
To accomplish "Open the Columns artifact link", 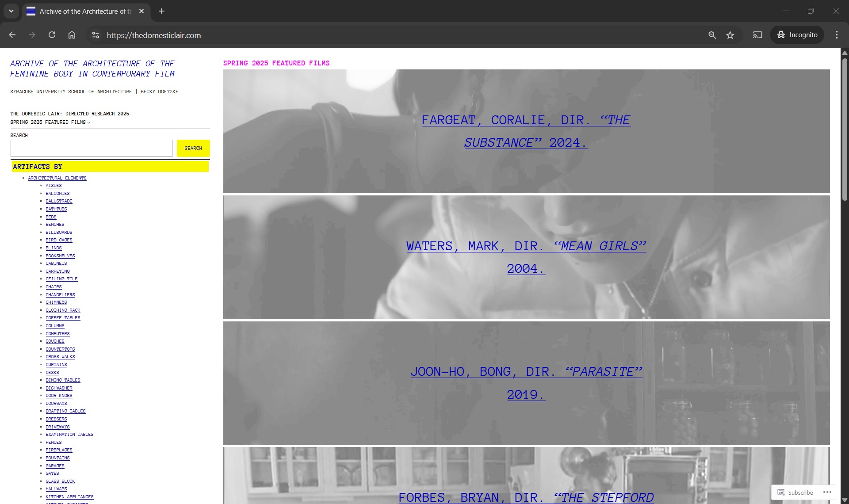I will pyautogui.click(x=55, y=326).
